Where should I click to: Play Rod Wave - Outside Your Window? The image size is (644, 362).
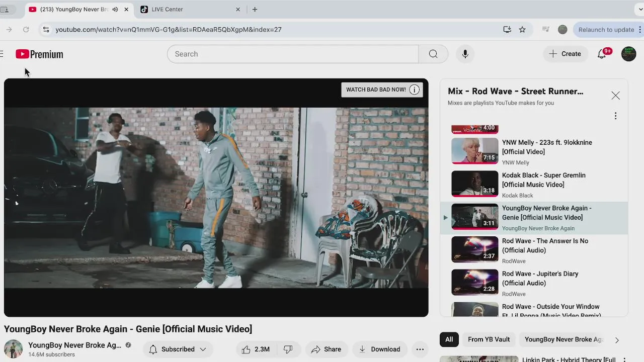pyautogui.click(x=534, y=309)
